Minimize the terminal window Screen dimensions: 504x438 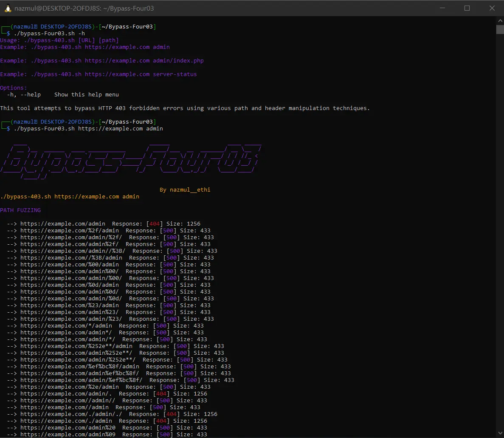pos(442,8)
